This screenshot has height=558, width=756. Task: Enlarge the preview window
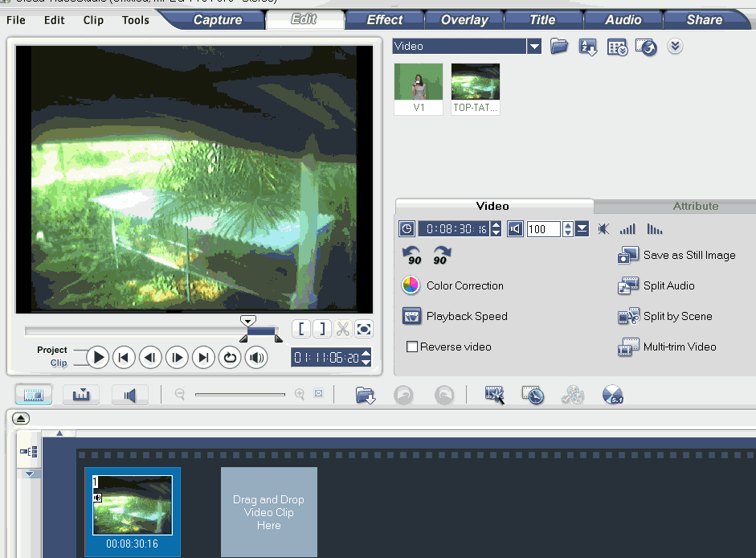tap(364, 329)
